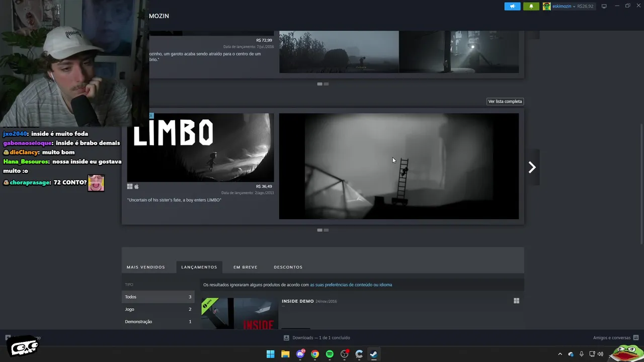Switch to Em Breve tab
The width and height of the screenshot is (644, 362).
click(x=246, y=267)
